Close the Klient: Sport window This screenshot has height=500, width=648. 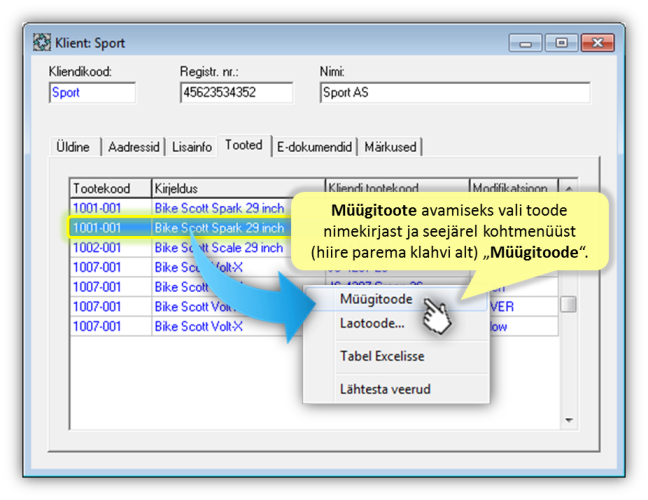click(598, 43)
